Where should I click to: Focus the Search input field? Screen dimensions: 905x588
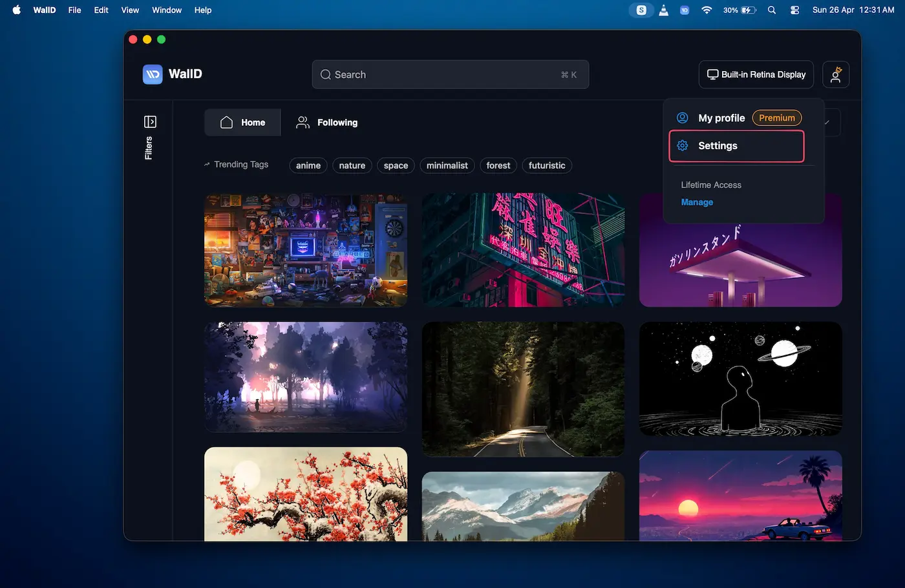450,75
